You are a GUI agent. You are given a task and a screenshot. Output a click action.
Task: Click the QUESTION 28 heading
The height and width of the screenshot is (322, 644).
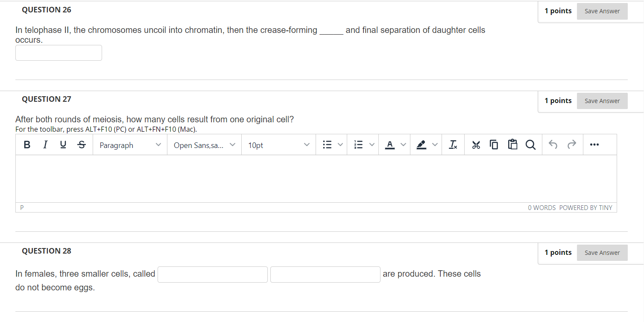(47, 251)
